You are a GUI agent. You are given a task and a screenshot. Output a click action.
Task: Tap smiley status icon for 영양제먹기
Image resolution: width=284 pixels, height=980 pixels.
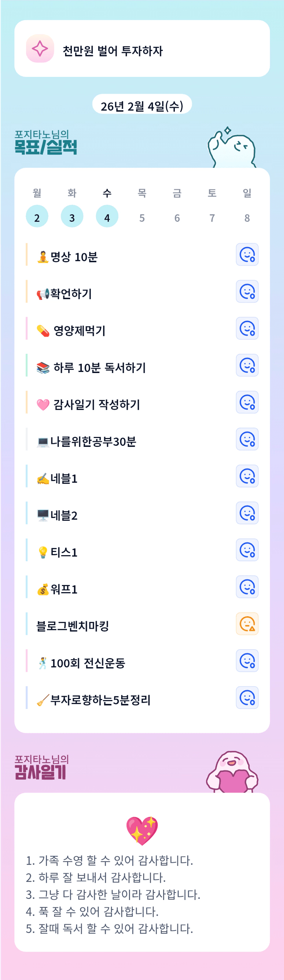(x=247, y=328)
